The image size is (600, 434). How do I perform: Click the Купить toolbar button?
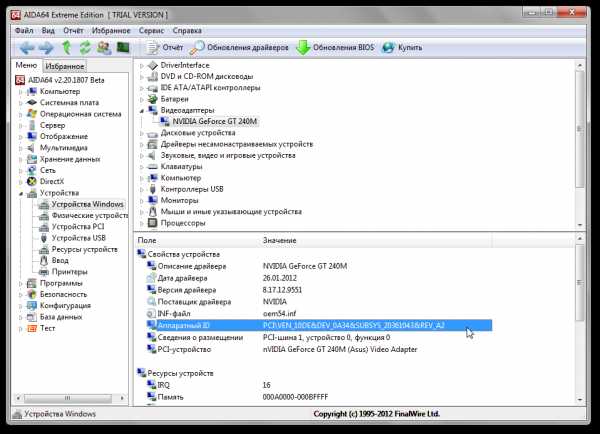point(402,47)
